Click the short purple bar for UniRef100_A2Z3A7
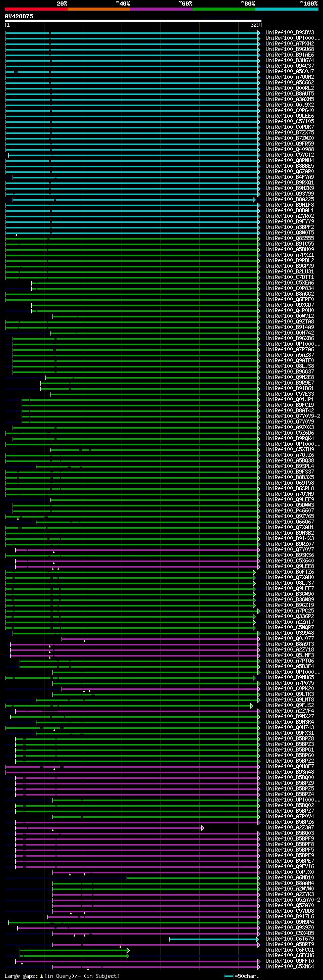This screenshot has width=323, height=980. (x=110, y=828)
